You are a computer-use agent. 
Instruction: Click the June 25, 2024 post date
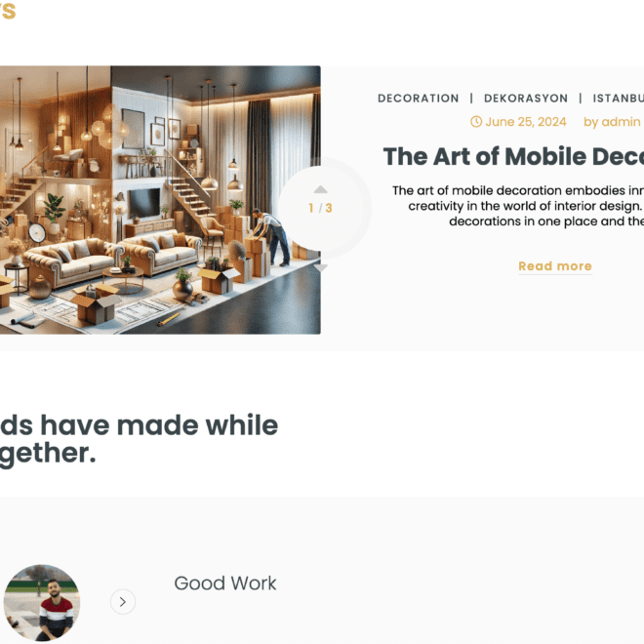526,122
